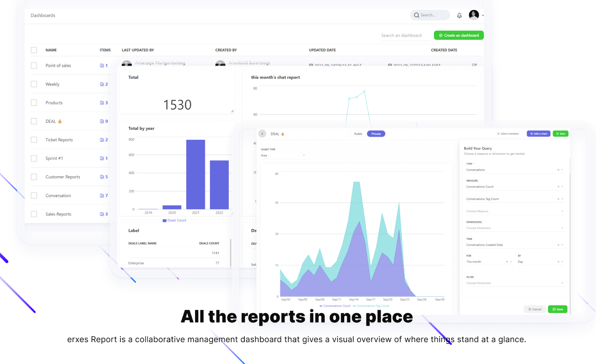Click the Select members link
The width and height of the screenshot is (596, 364).
[508, 134]
